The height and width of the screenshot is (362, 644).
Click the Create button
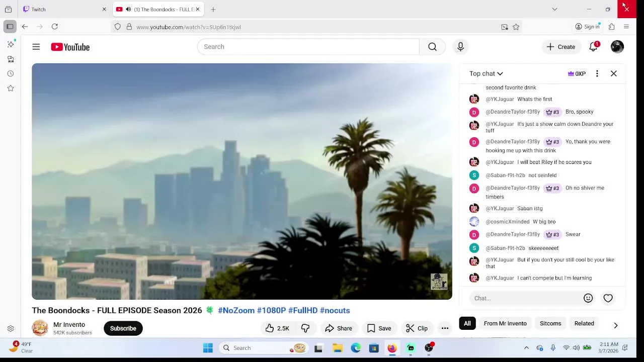[561, 47]
